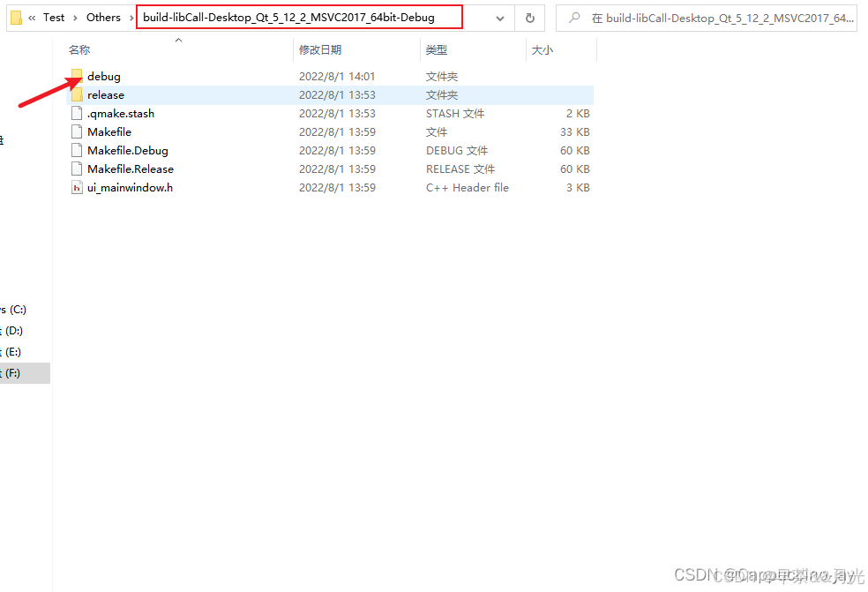Sort files by 名称 column
Viewport: 868px width, 592px height.
tap(79, 49)
